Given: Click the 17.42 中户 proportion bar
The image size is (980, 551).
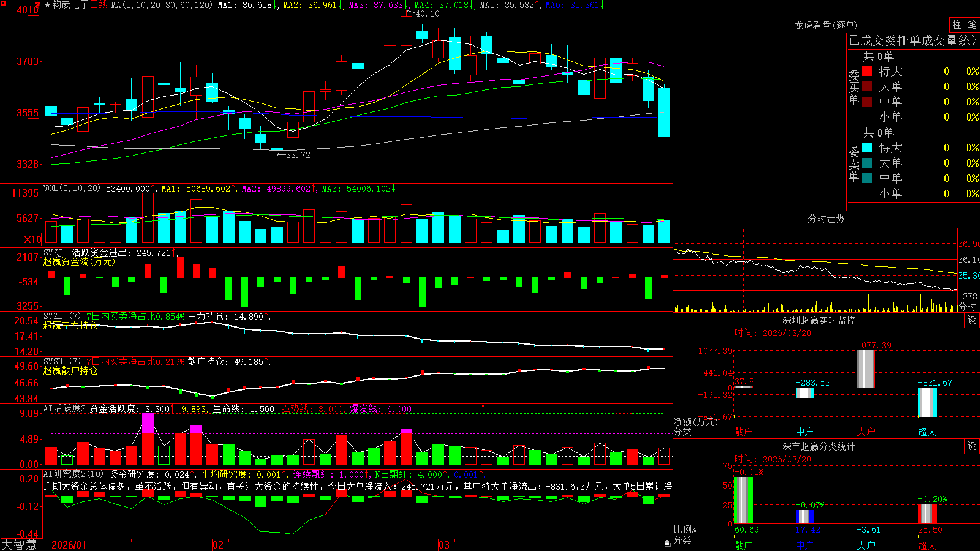Looking at the screenshot, I should (804, 517).
